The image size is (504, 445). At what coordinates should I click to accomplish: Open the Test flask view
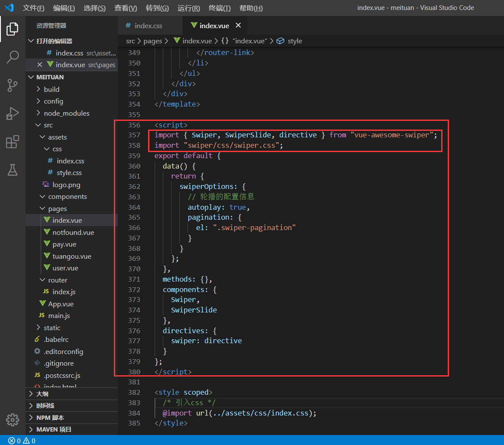[12, 170]
